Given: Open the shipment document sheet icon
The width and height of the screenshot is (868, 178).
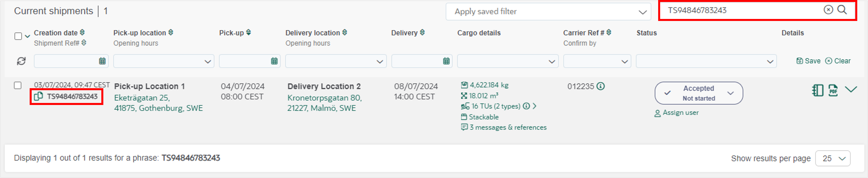Looking at the screenshot, I should coord(817,90).
